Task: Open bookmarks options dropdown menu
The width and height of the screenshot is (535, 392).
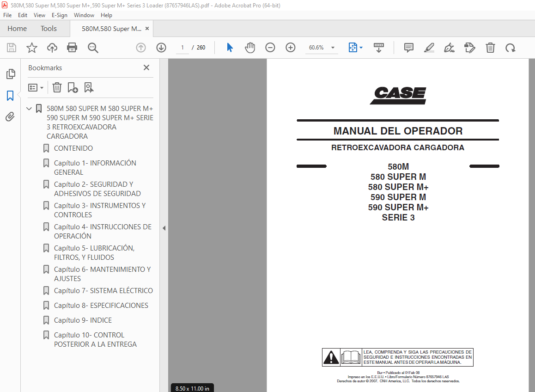Action: tap(36, 88)
